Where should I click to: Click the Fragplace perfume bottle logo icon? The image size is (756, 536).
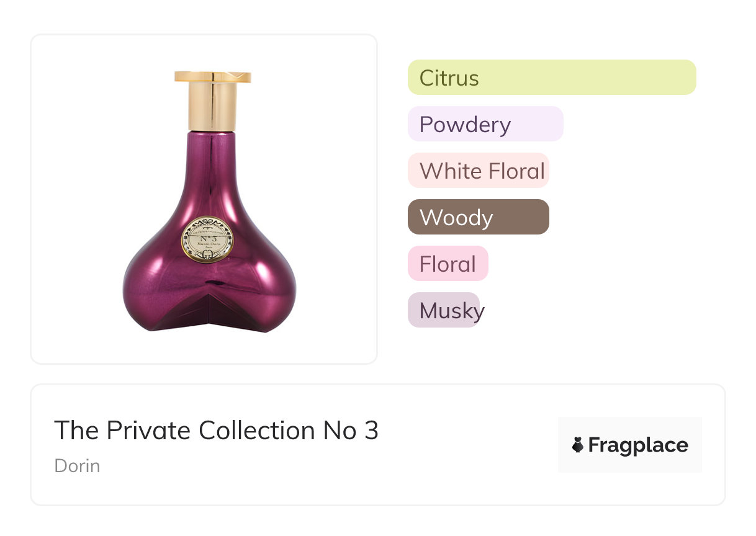click(578, 445)
